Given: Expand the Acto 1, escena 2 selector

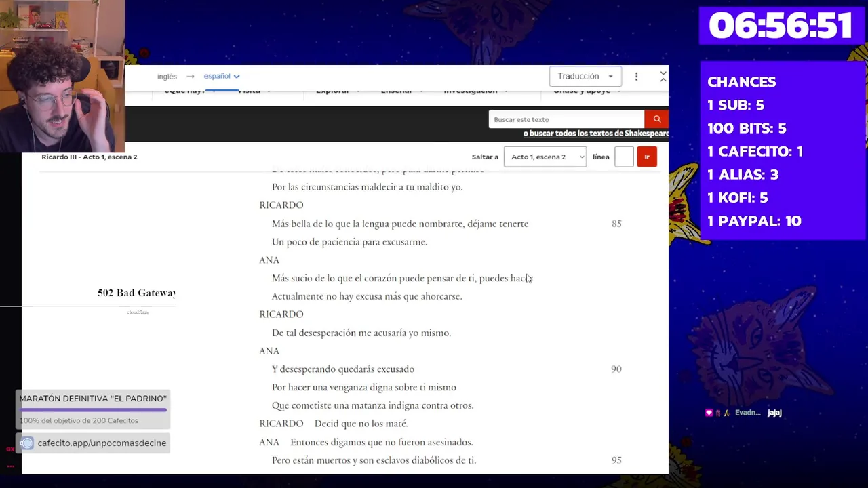Looking at the screenshot, I should (545, 157).
